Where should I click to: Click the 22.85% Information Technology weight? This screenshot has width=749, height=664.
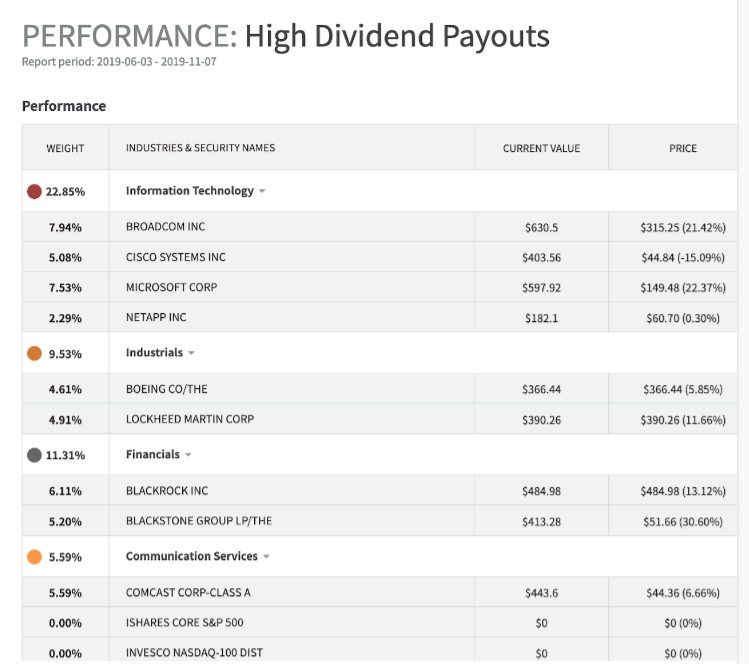65,192
